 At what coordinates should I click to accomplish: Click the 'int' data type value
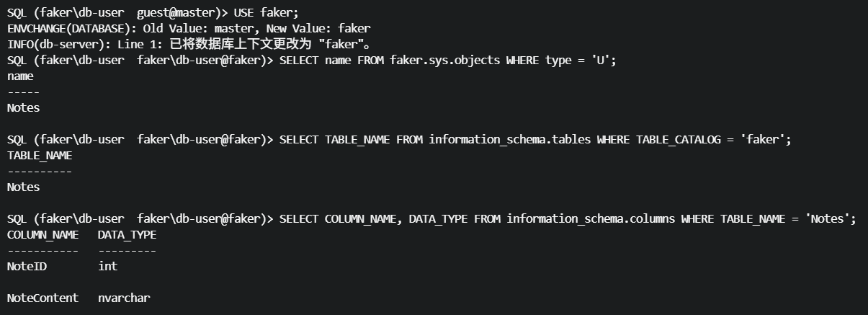107,267
